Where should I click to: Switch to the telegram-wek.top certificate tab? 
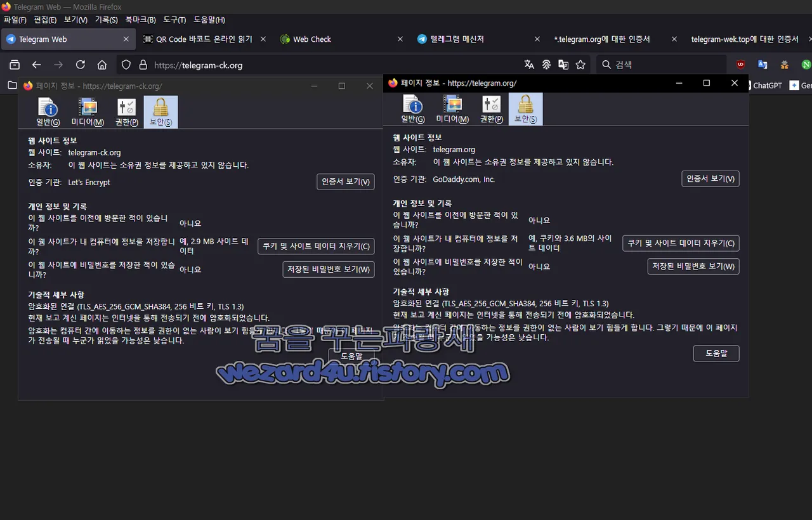click(x=749, y=39)
